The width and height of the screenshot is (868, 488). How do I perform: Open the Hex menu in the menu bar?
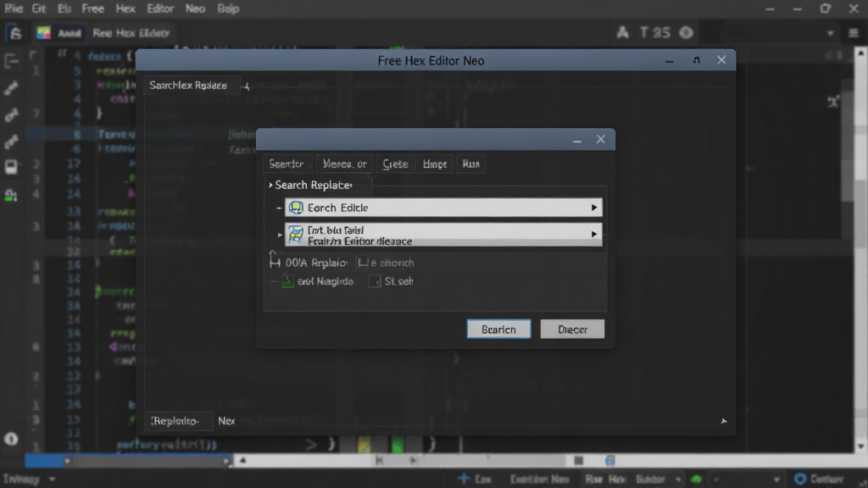pyautogui.click(x=125, y=8)
